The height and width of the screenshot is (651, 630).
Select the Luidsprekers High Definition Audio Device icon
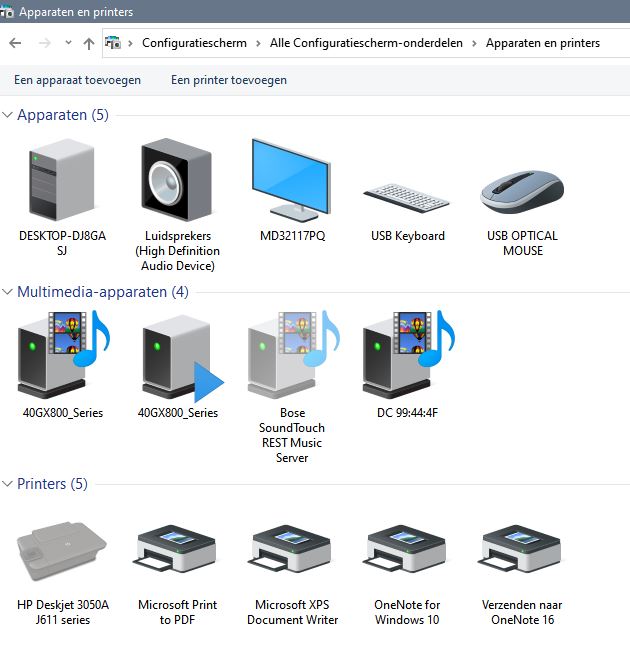click(x=177, y=180)
